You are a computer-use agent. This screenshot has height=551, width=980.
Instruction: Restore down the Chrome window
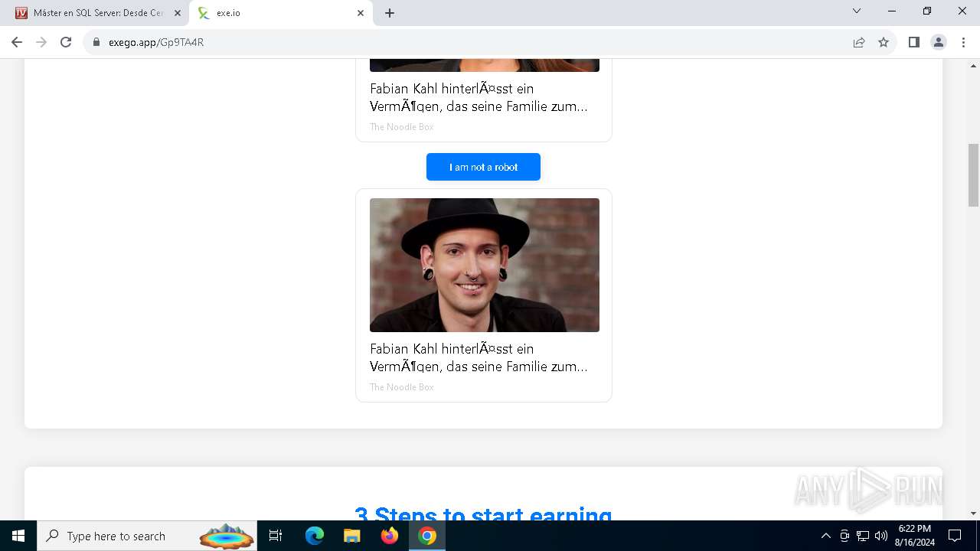pos(927,11)
